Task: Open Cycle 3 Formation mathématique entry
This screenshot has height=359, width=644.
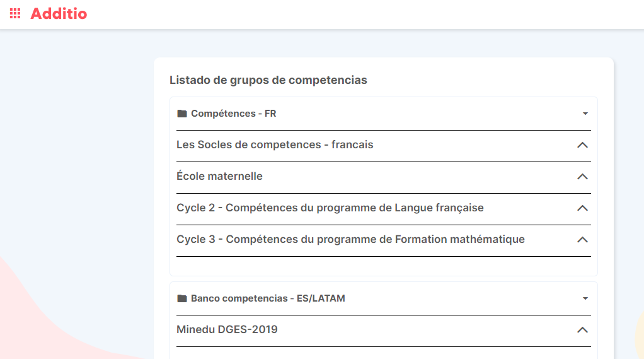Action: pyautogui.click(x=350, y=240)
